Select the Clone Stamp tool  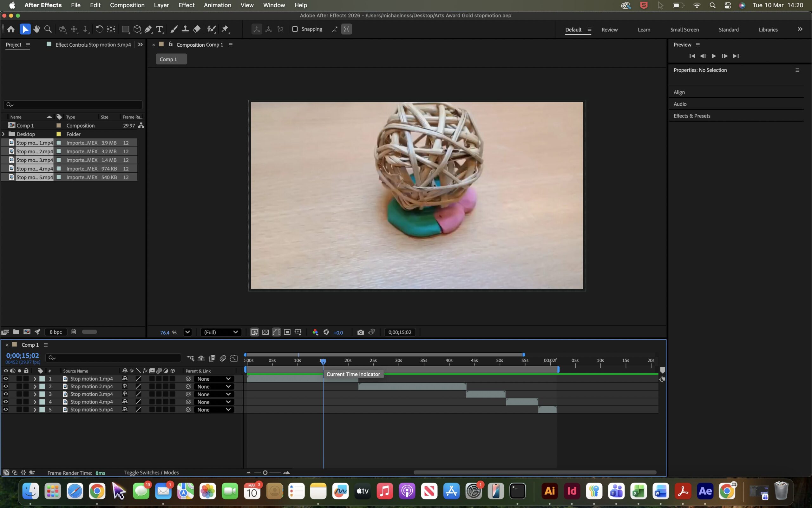click(185, 29)
